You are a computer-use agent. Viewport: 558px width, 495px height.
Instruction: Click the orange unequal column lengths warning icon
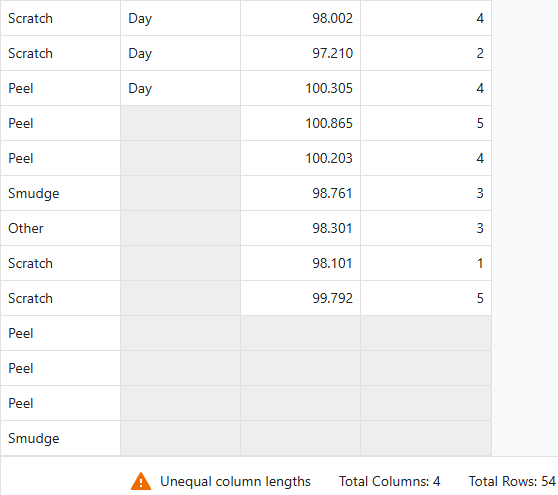(141, 481)
